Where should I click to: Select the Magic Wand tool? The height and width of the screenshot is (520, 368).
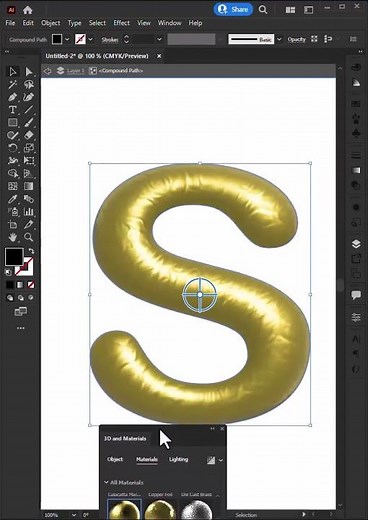point(13,84)
